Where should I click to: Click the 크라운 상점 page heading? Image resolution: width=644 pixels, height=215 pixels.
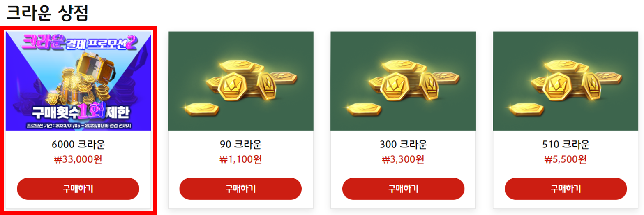pyautogui.click(x=47, y=13)
